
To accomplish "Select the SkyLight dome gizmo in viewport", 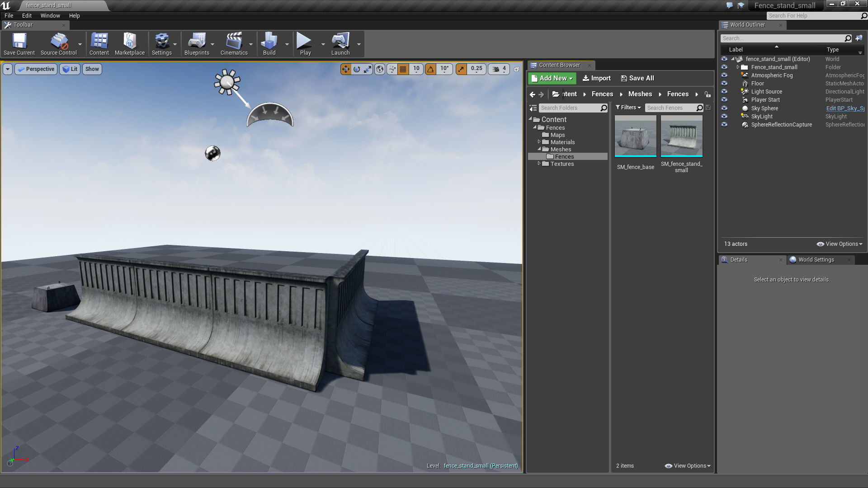I will tap(270, 115).
